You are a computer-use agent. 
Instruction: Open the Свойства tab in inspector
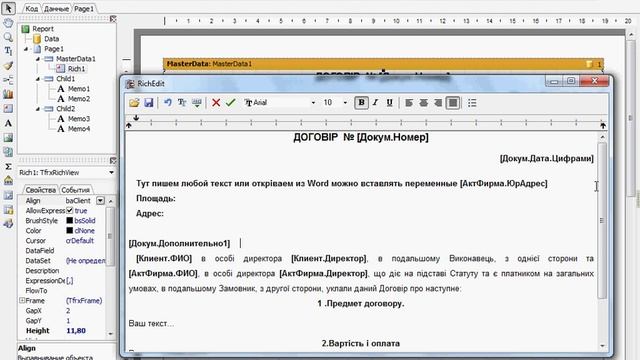(40, 190)
